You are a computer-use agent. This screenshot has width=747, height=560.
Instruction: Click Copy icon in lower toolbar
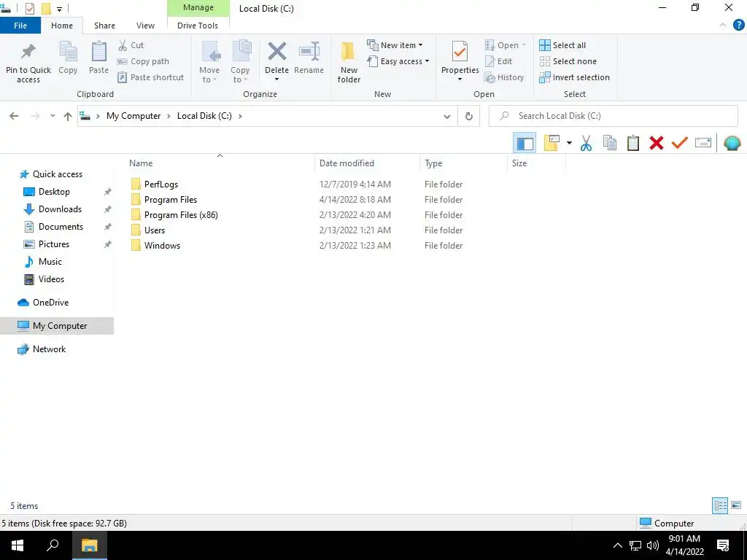(609, 143)
